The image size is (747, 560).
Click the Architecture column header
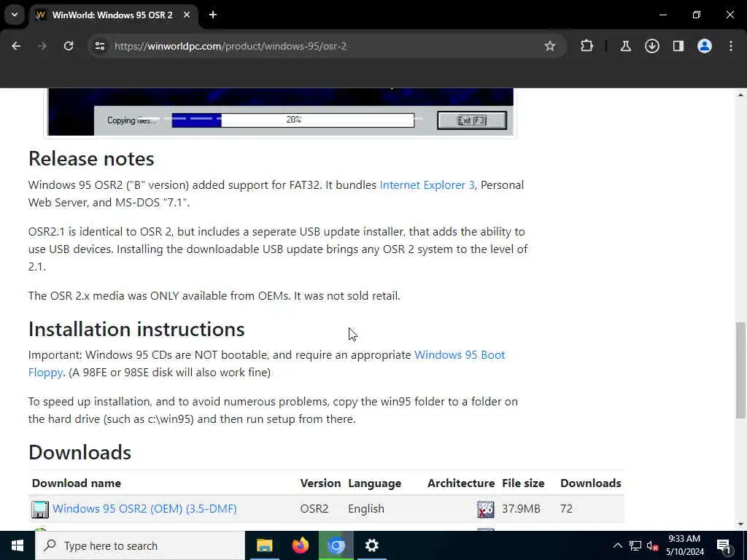tap(461, 483)
